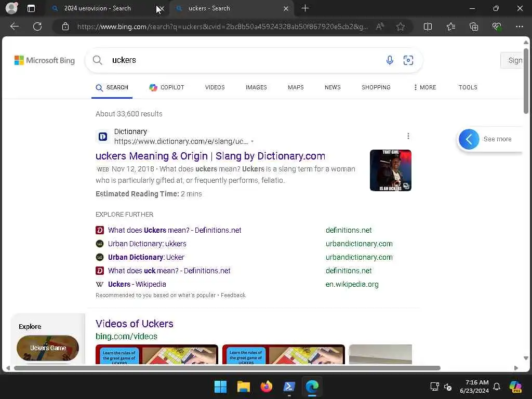Switch to the COPILOT tab

tap(167, 87)
